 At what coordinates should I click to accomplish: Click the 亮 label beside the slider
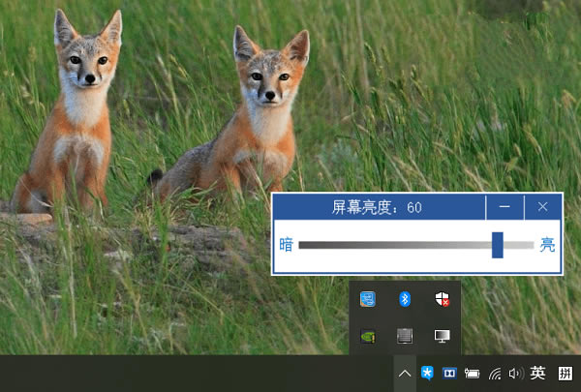point(548,245)
